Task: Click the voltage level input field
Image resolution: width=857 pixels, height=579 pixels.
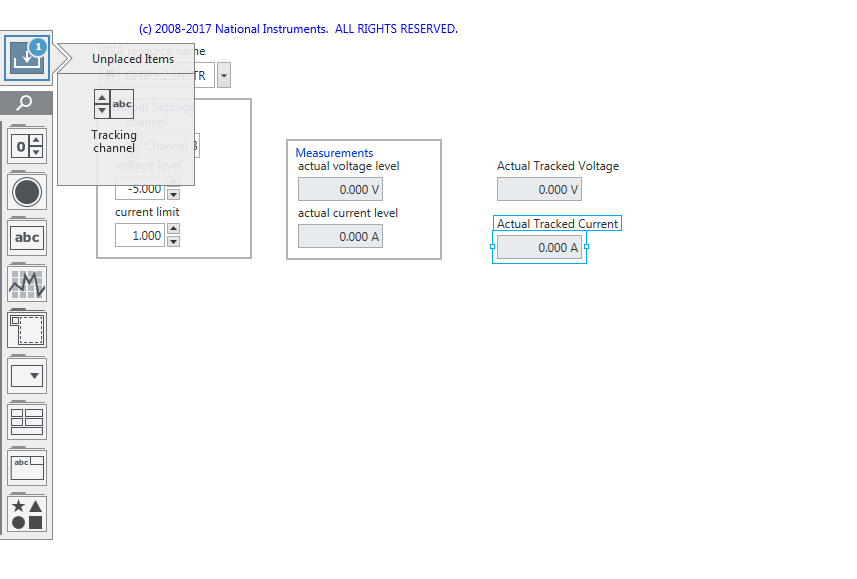Action: click(x=139, y=189)
